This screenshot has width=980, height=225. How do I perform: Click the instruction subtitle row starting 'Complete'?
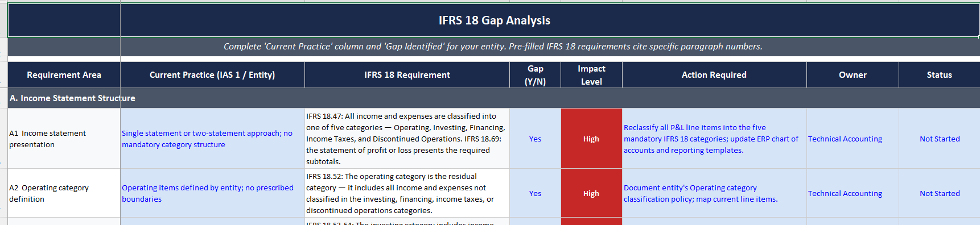coord(493,47)
